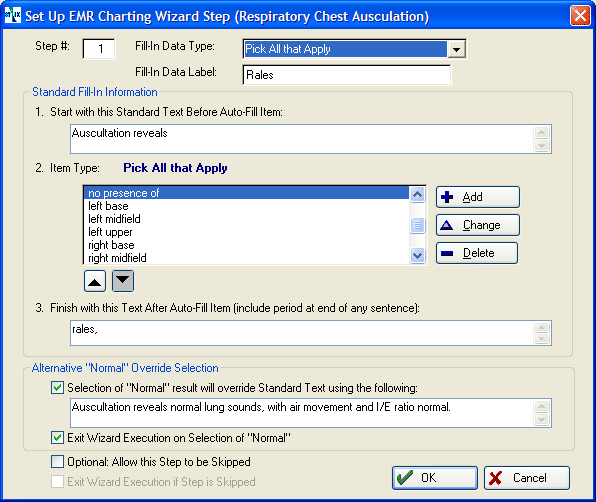Click the item list scroll-down arrow
This screenshot has width=596, height=502.
tap(417, 255)
